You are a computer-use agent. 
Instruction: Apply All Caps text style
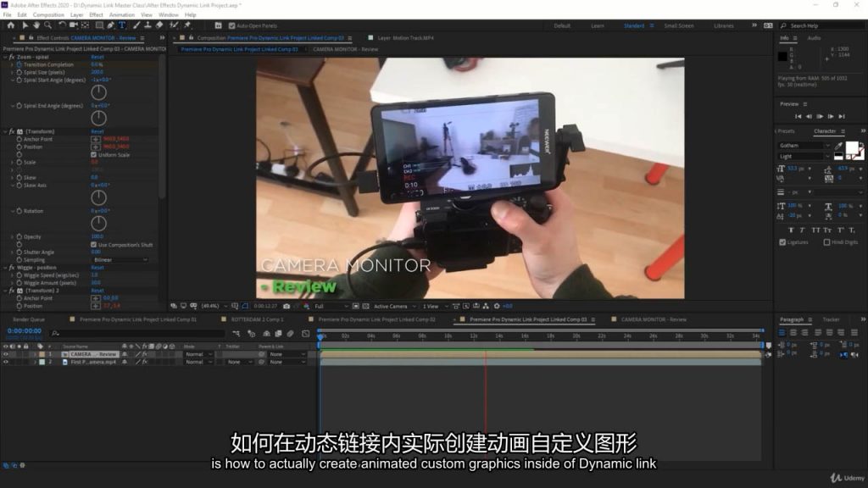815,230
